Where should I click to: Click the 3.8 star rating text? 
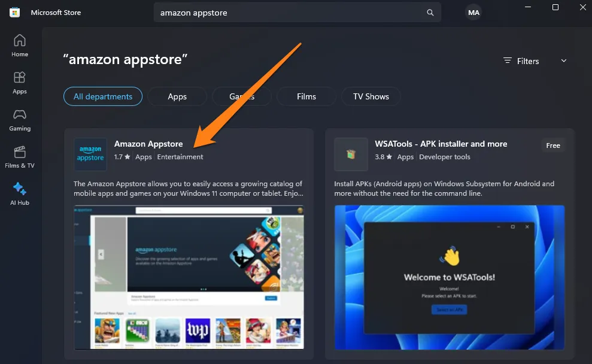(x=383, y=157)
